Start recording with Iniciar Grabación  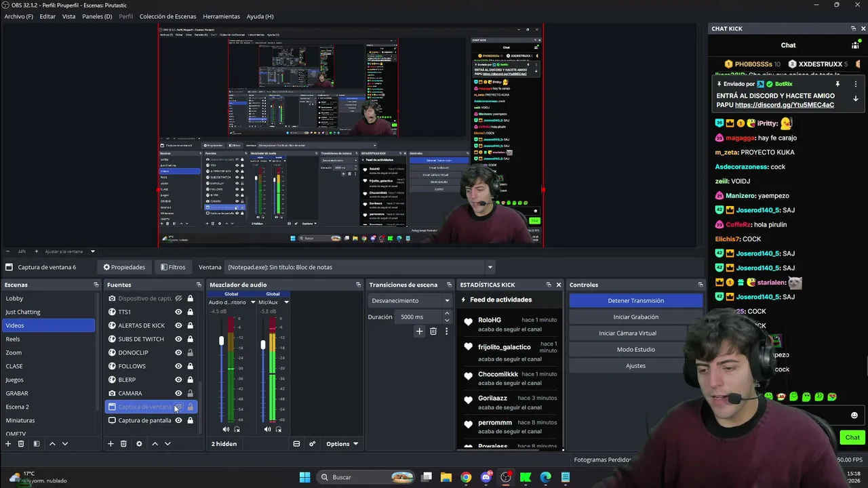pos(635,317)
